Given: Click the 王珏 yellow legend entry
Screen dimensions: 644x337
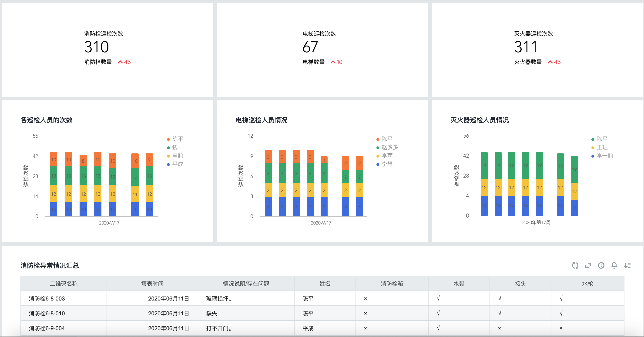Looking at the screenshot, I should (599, 147).
